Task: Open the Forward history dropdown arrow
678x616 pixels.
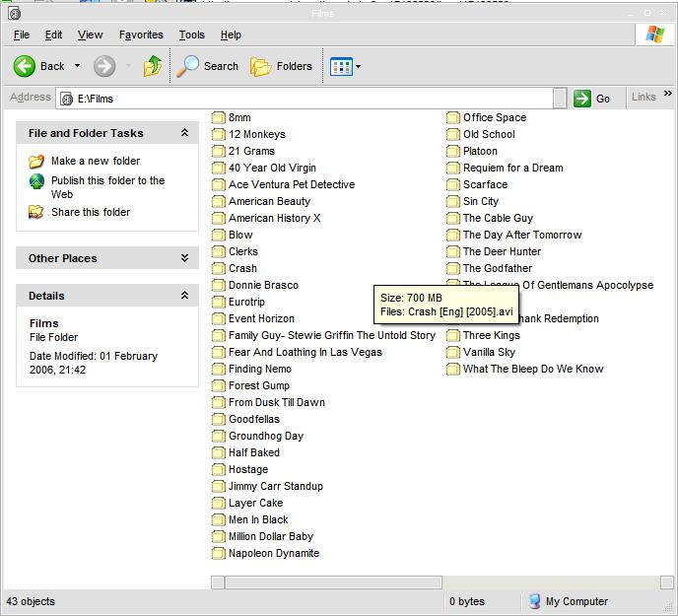Action: tap(128, 66)
